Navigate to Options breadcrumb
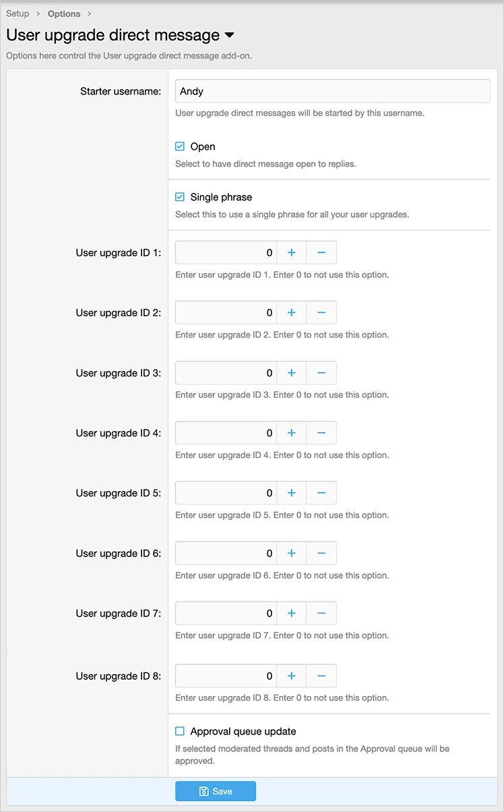This screenshot has width=504, height=812. pyautogui.click(x=64, y=13)
